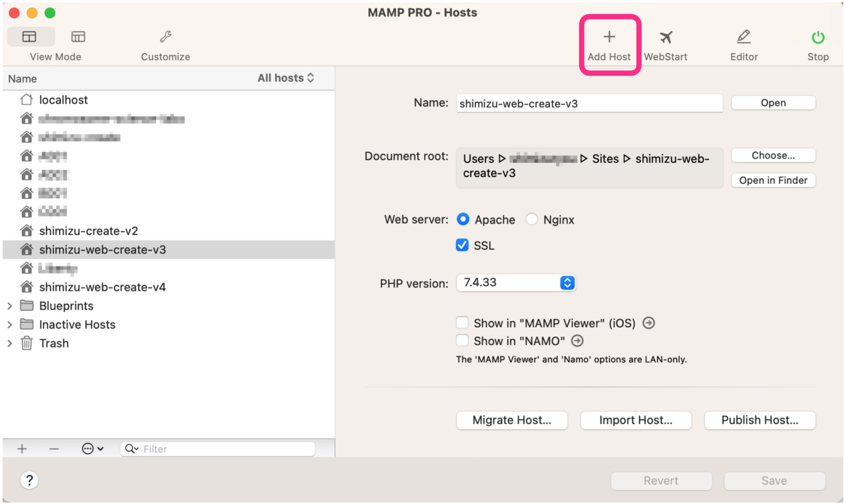Click the Publish Host... button
Viewport: 844px width, 504px height.
(x=759, y=421)
